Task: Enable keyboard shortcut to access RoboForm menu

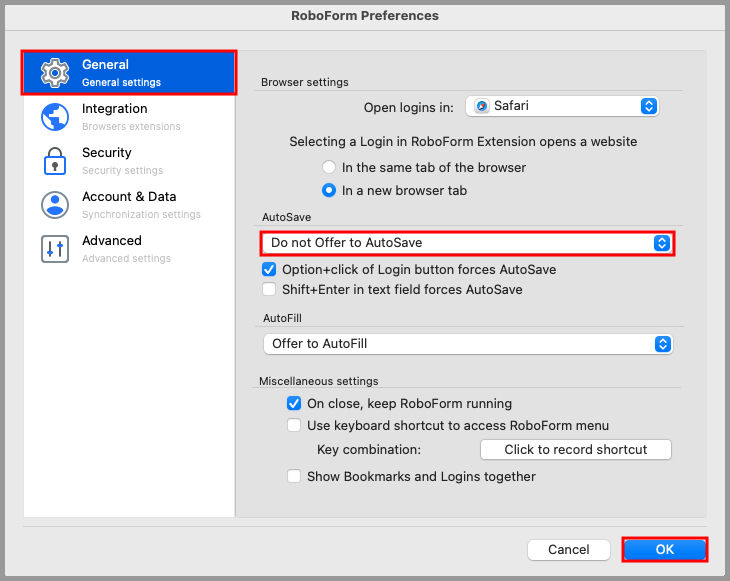Action: [294, 425]
